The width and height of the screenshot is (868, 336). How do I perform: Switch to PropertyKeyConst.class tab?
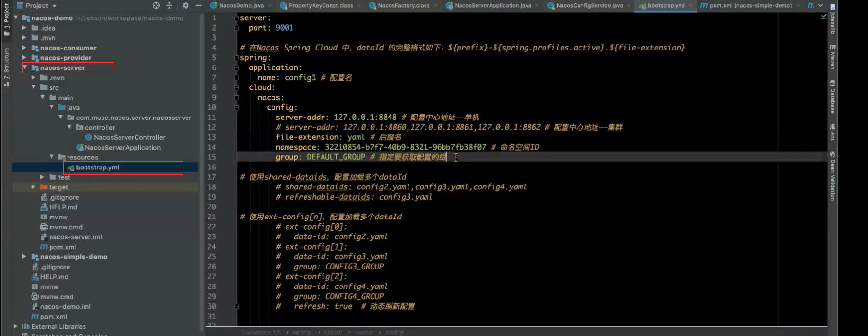tap(321, 5)
